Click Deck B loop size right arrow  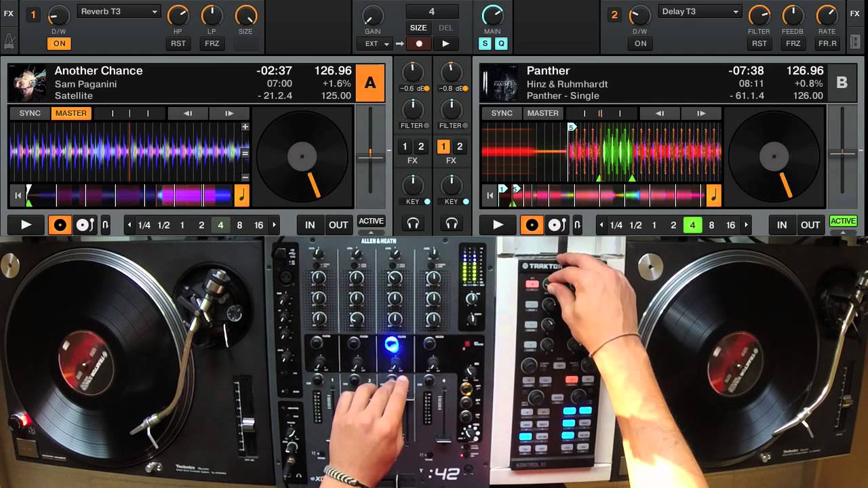tap(746, 225)
